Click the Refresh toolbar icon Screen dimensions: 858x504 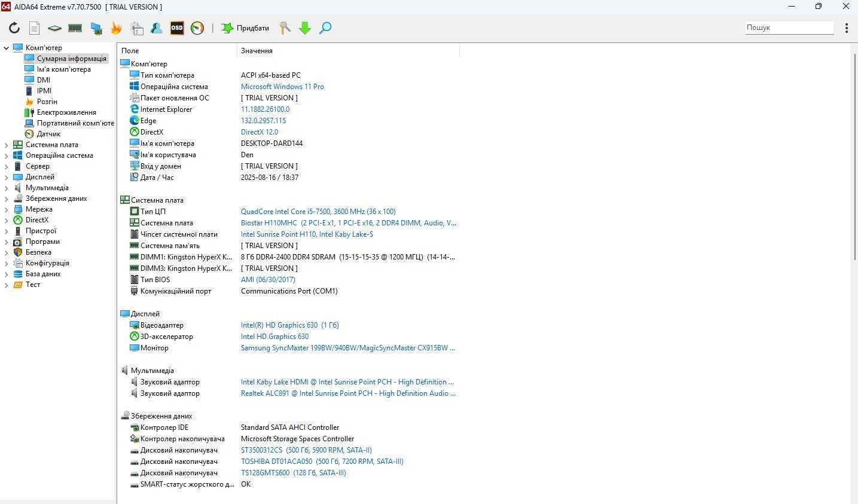[14, 28]
